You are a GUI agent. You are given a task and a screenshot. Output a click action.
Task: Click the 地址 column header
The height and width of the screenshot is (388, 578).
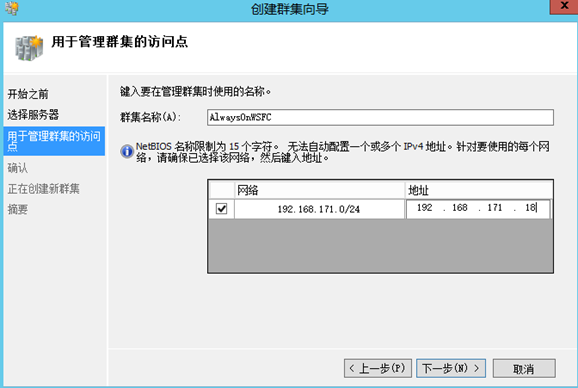(479, 190)
